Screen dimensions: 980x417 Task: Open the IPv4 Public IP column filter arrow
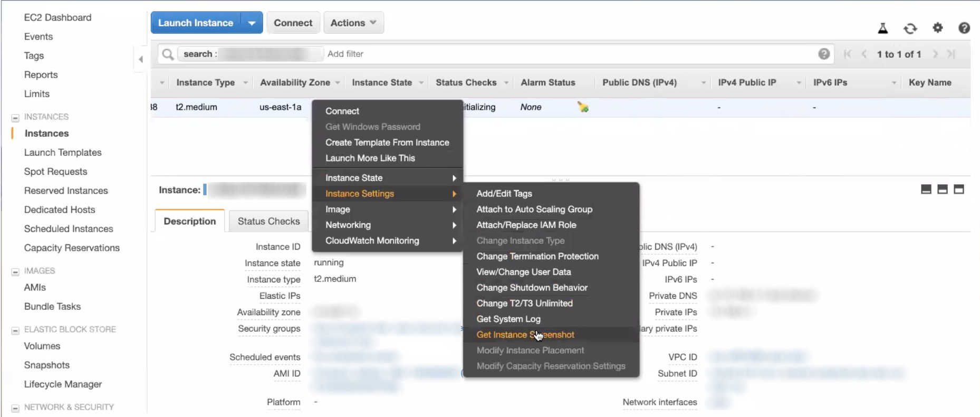pos(799,83)
